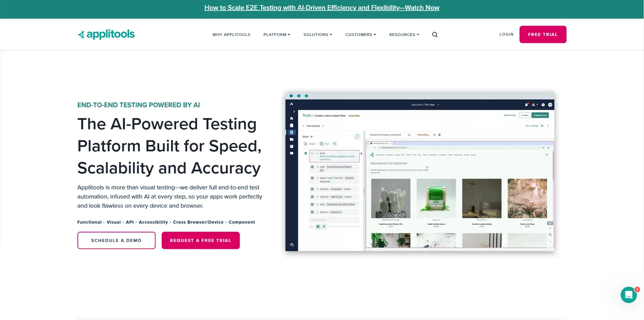Select the highlighted Tests icon in the demo sidebar

(x=291, y=132)
